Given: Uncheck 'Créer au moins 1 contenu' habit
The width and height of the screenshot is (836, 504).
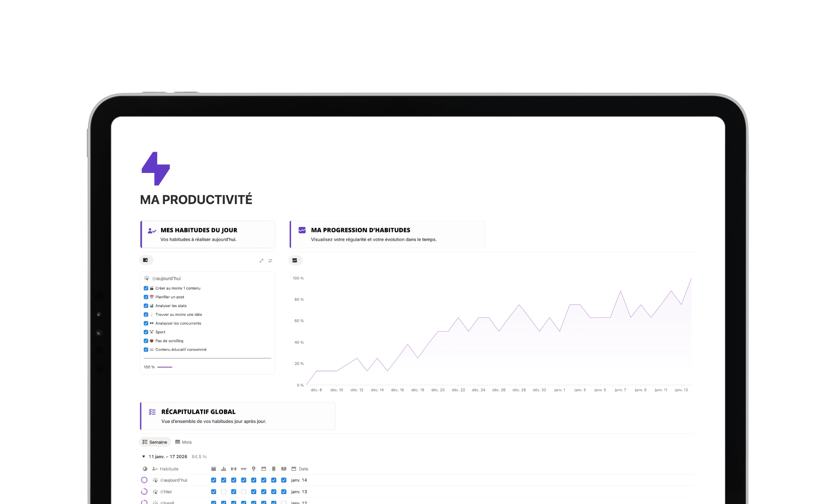Looking at the screenshot, I should pyautogui.click(x=146, y=288).
